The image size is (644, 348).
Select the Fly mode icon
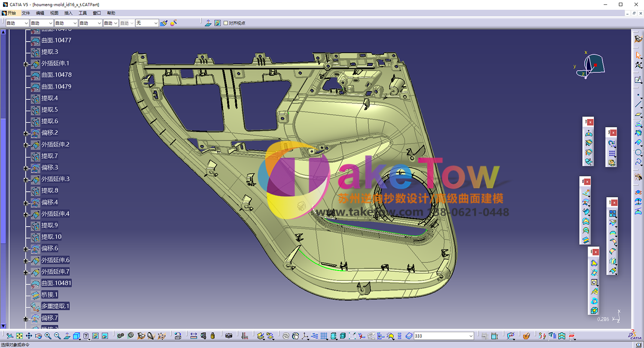9,336
